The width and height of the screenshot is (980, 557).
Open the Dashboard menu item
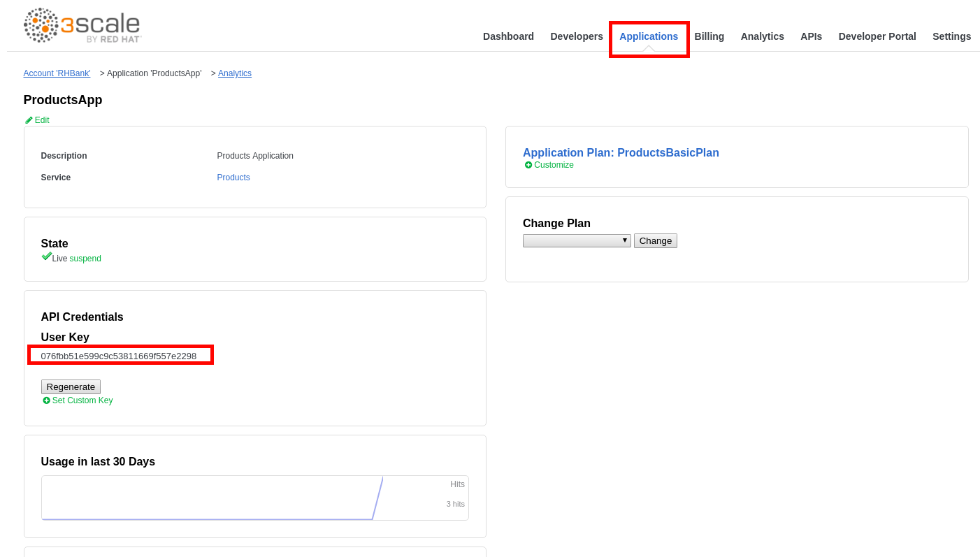point(508,36)
